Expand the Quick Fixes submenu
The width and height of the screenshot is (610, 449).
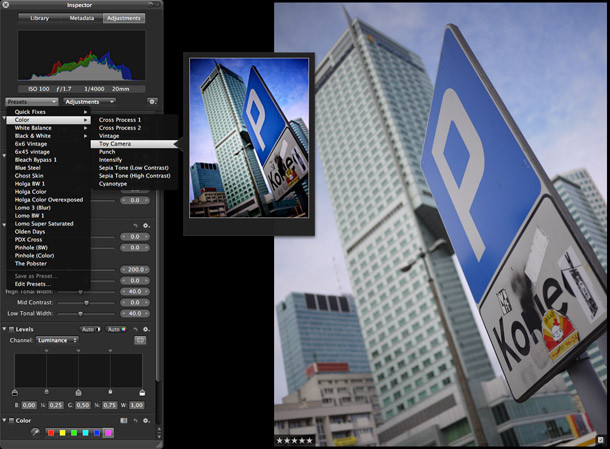coord(49,112)
